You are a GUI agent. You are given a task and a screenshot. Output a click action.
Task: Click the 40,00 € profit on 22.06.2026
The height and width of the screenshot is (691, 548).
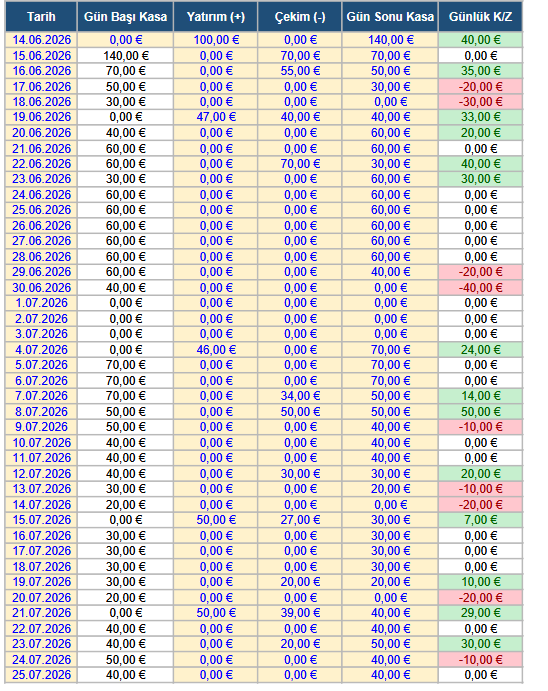tap(480, 164)
